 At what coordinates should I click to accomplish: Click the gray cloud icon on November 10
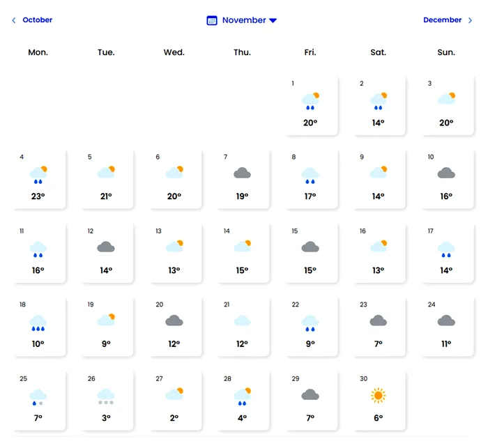[446, 173]
